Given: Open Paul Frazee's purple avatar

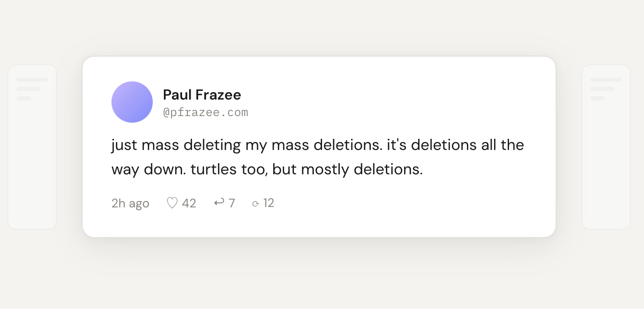Looking at the screenshot, I should point(132,102).
